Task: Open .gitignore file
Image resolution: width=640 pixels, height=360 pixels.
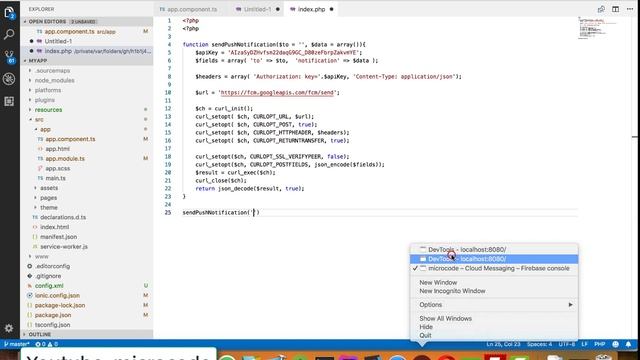Action: click(x=48, y=276)
